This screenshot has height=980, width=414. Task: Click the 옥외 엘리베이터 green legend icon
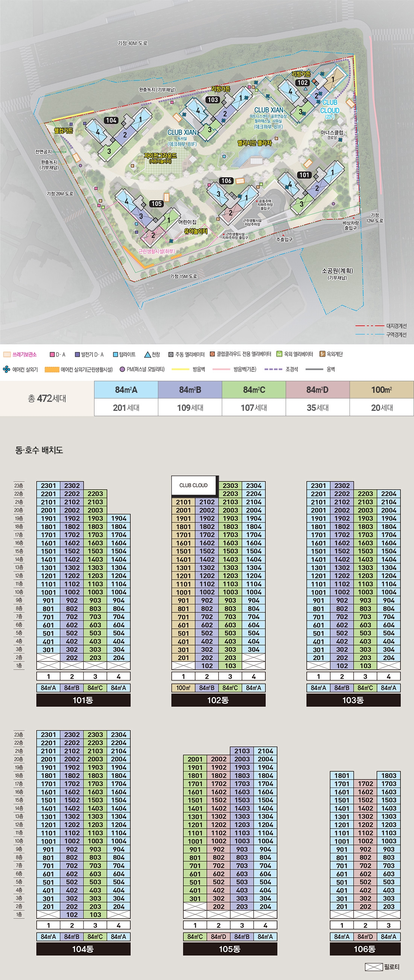(x=279, y=354)
